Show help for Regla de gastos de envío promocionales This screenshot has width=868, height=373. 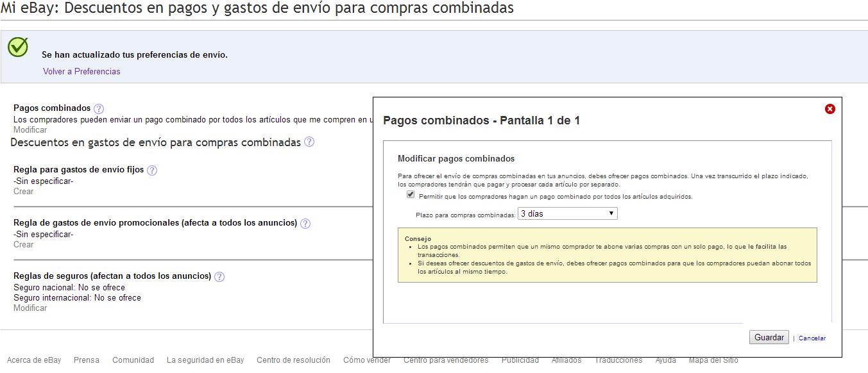(305, 224)
